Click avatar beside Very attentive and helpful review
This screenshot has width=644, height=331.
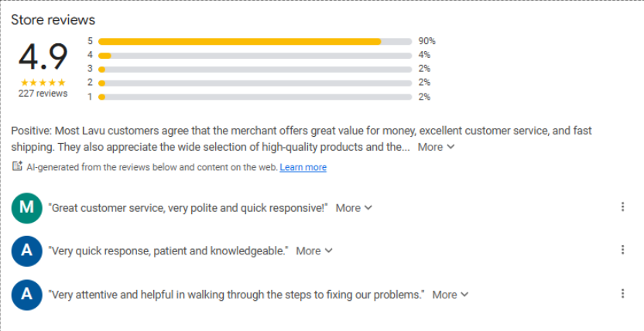[27, 294]
